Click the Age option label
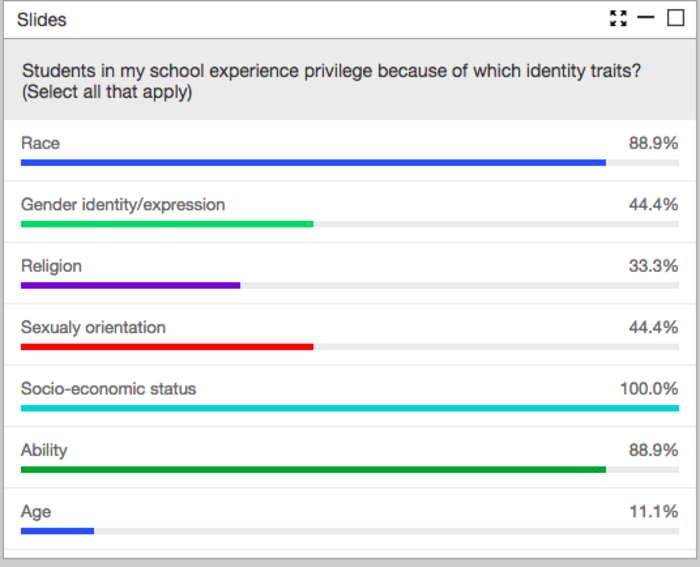Viewport: 700px width, 567px height. coord(36,512)
